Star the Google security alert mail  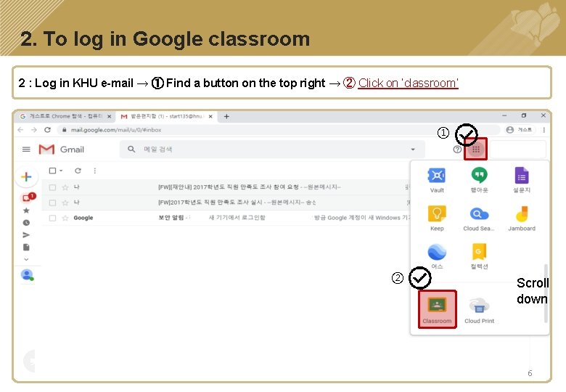(x=65, y=218)
